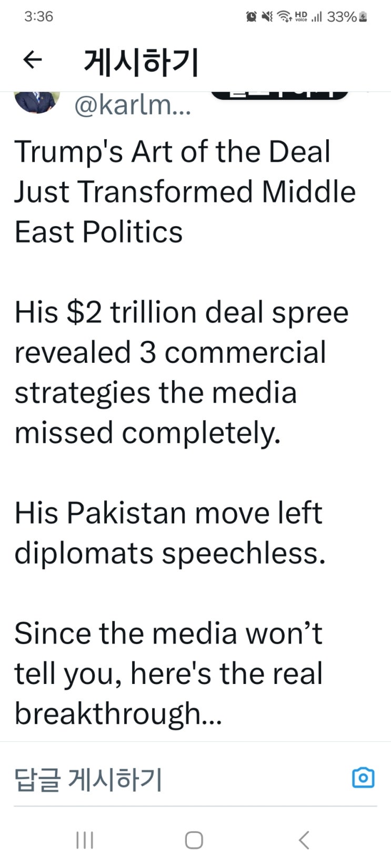Image resolution: width=391 pixels, height=868 pixels.
Task: Open camera icon in reply bar
Action: (x=363, y=778)
